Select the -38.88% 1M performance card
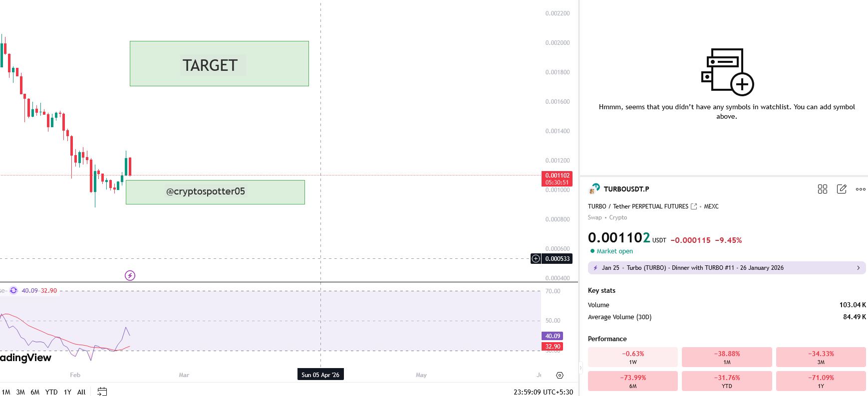 (727, 357)
